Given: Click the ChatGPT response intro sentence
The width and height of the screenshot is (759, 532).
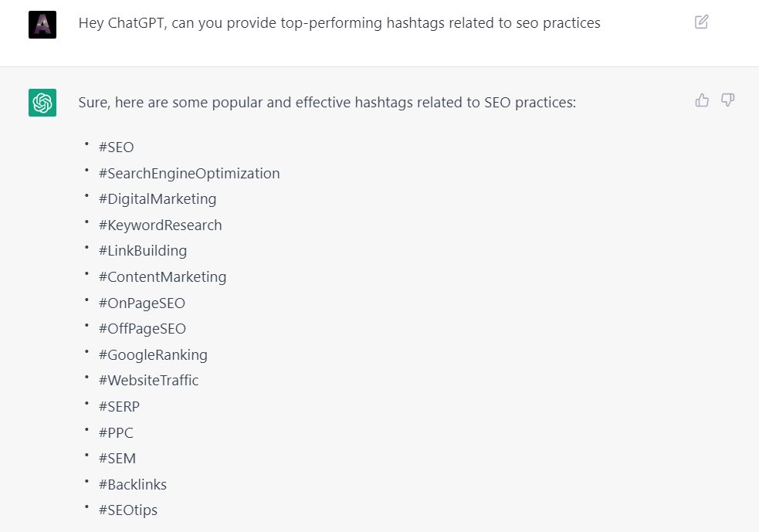Looking at the screenshot, I should [327, 102].
